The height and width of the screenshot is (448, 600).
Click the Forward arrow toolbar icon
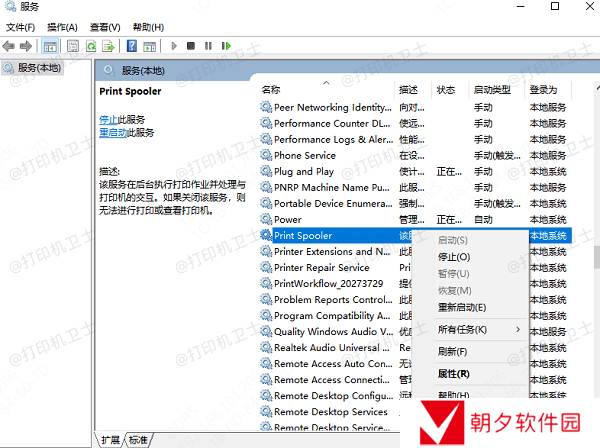pos(26,46)
